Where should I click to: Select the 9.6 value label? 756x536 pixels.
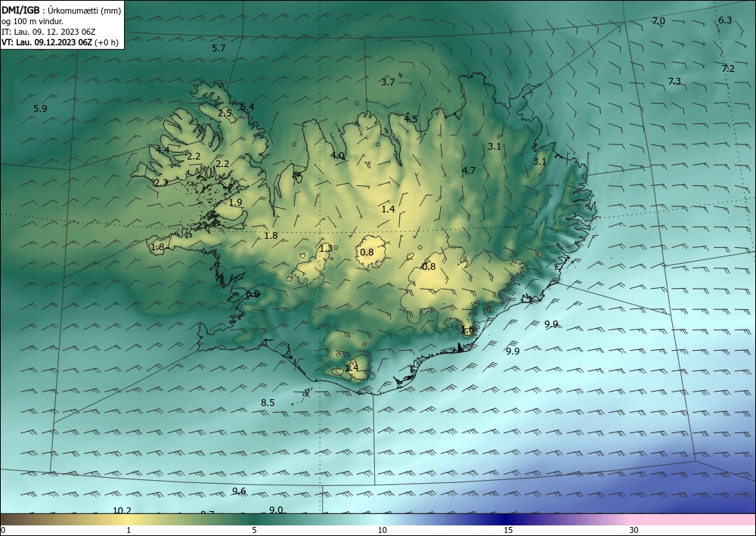point(239,491)
